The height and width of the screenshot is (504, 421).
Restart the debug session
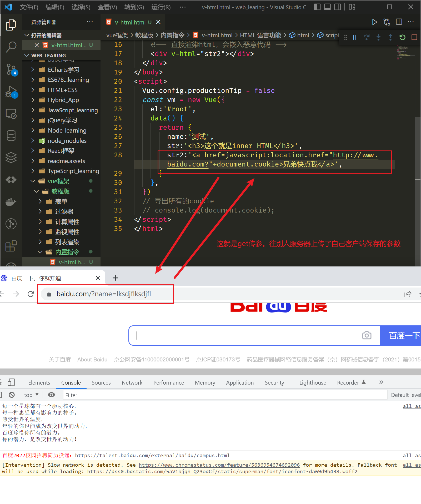coord(402,37)
